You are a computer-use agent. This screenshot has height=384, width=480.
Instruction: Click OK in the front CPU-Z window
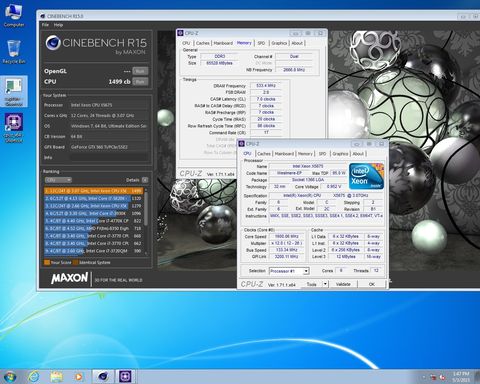pyautogui.click(x=372, y=284)
